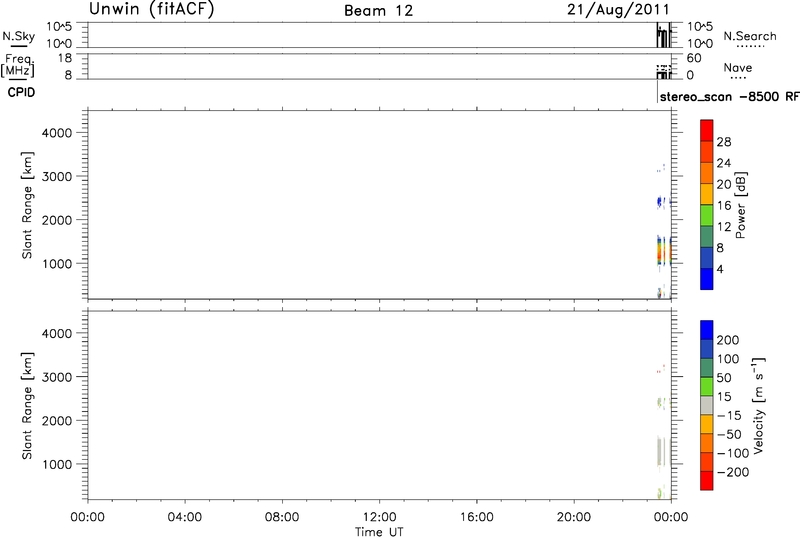Viewport: 800px width, 538px height.
Task: Click the "2000" tick on the power panel
Action: pos(56,220)
